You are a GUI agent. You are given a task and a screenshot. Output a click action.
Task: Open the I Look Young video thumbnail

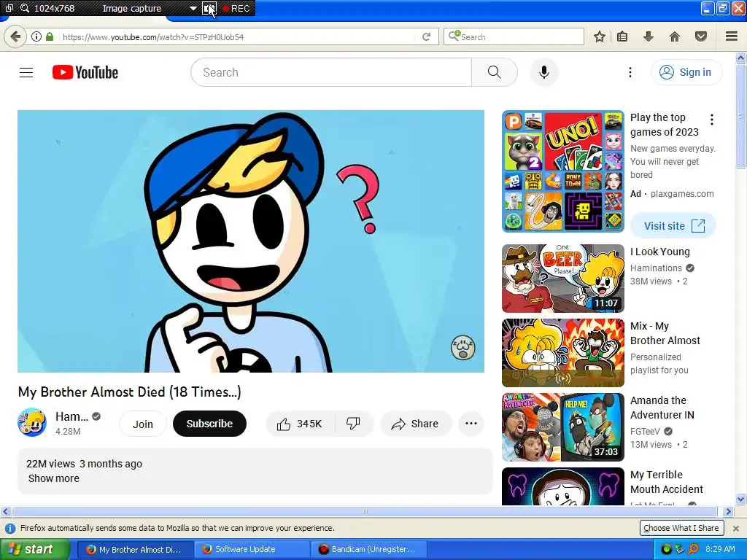click(x=562, y=279)
